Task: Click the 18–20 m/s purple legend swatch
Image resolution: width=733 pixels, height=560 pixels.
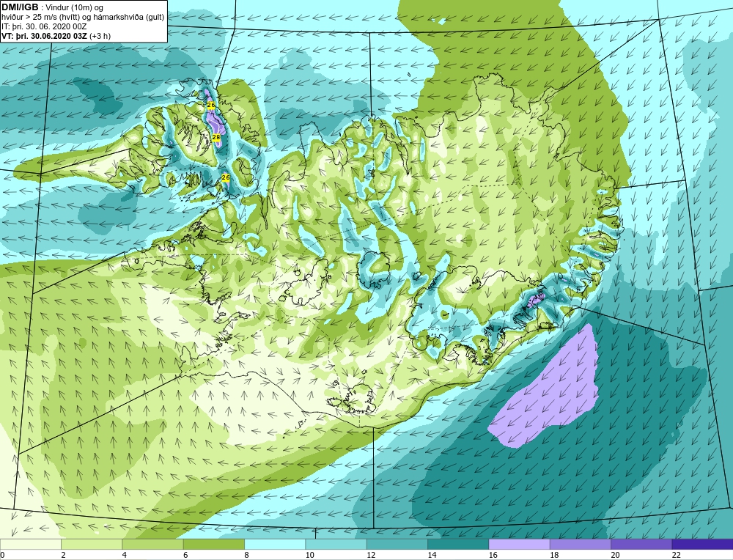Action: [580, 544]
